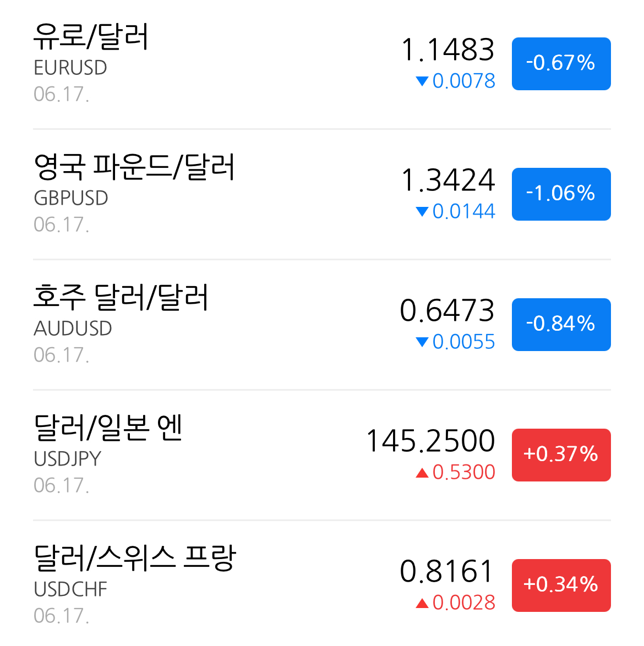The image size is (644, 646).
Task: Tap the red +0.34% badge
Action: (x=561, y=585)
